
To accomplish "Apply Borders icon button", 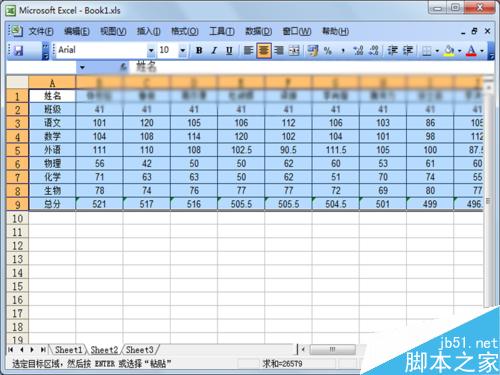I will pos(427,51).
